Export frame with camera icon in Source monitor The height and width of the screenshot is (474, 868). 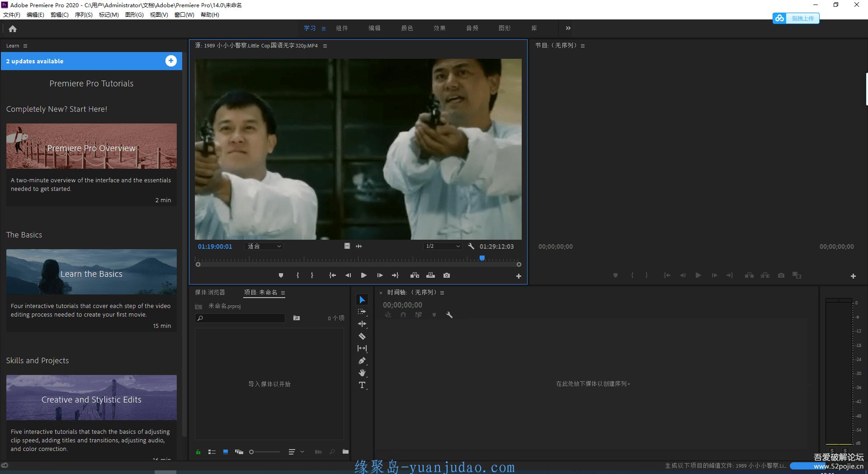coord(447,275)
